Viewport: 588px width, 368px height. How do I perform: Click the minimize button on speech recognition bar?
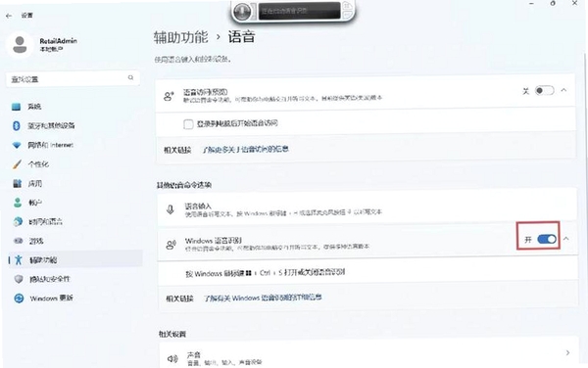click(x=347, y=15)
